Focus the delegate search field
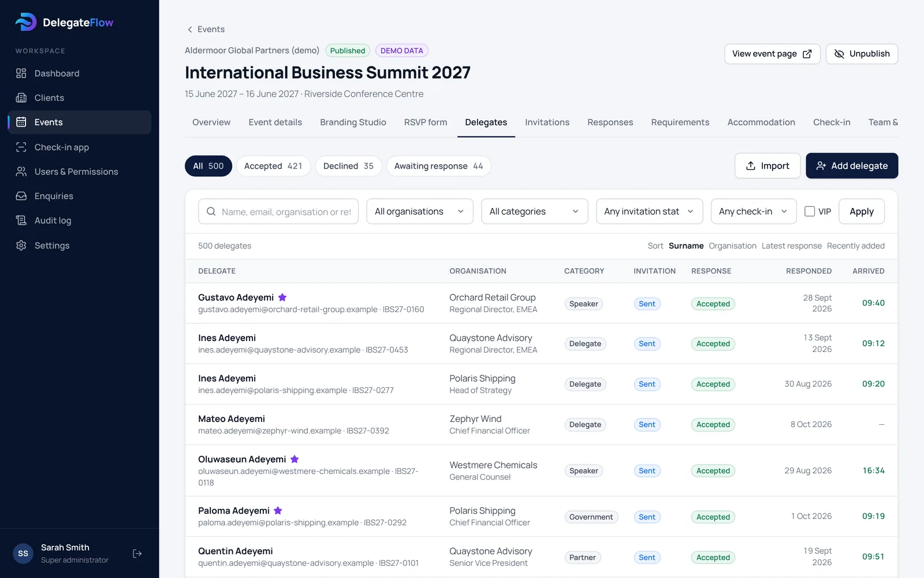 pos(278,212)
